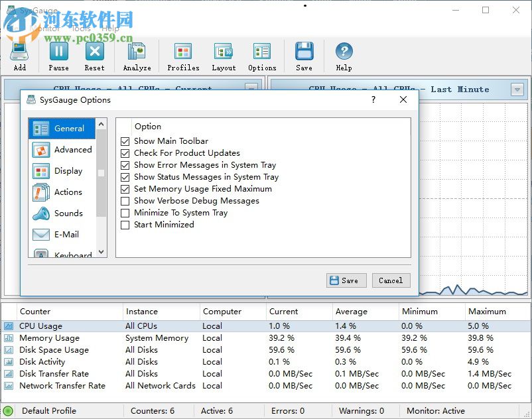This screenshot has width=532, height=419.
Task: Enable the Start Minimized checkbox
Action: (125, 225)
